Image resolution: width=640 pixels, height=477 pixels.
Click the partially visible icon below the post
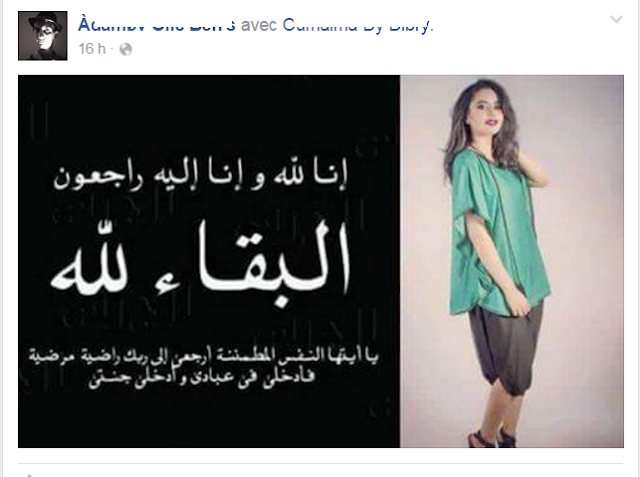29,475
